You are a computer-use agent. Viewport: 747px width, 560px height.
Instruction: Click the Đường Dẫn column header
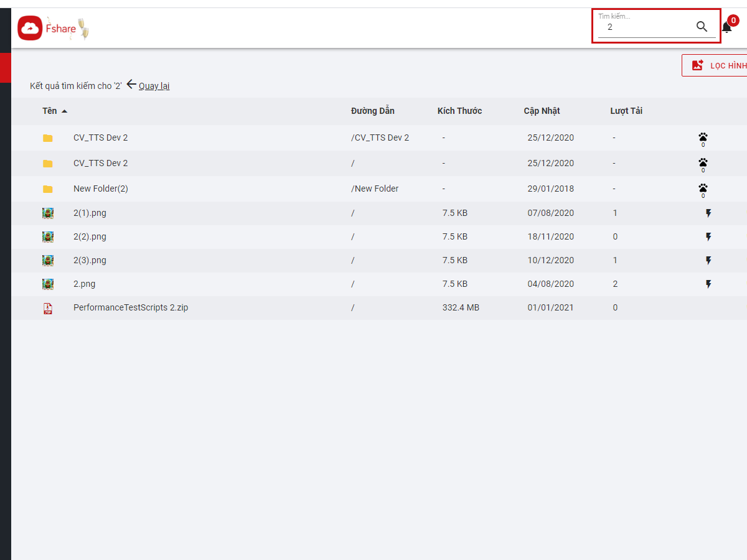click(372, 111)
